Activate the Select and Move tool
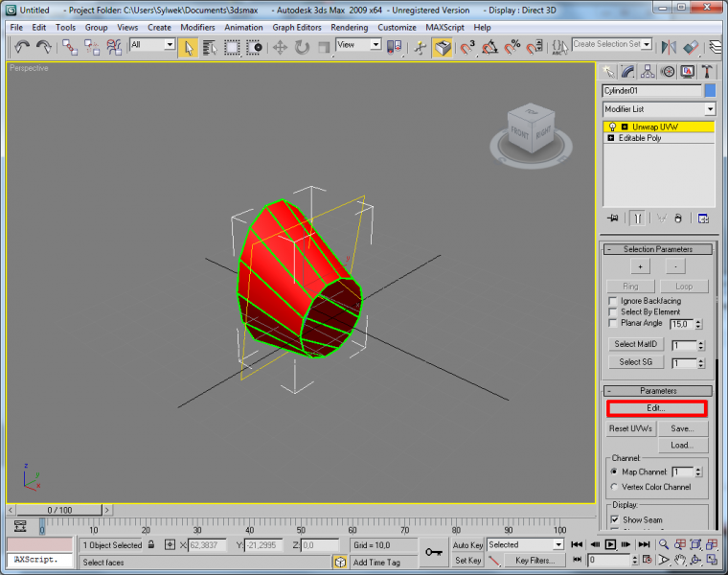The width and height of the screenshot is (728, 575). coord(281,46)
